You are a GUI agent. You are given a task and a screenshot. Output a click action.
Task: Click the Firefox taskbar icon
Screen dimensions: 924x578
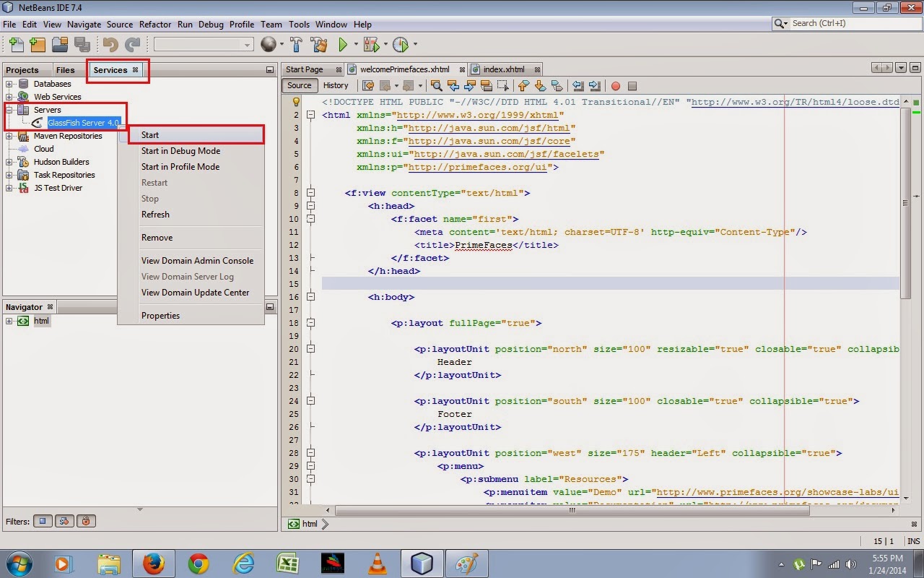point(153,563)
